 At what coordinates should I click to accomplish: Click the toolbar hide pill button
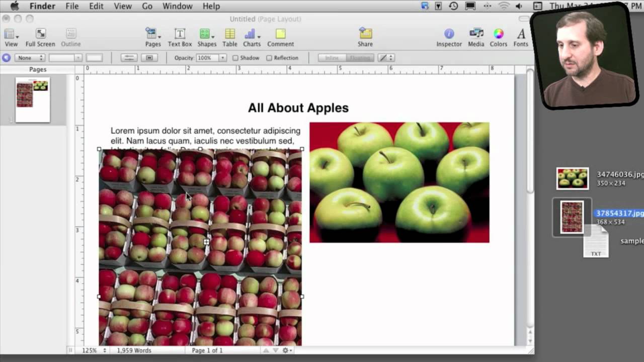pos(524,19)
